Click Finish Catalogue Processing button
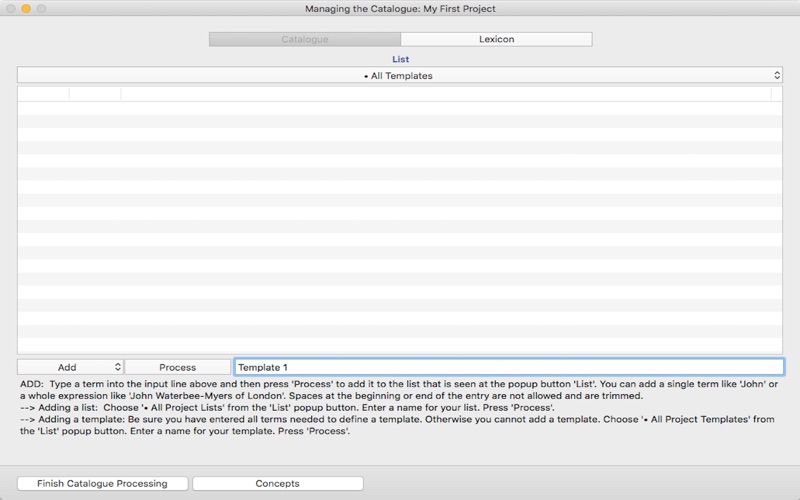Screen dimensions: 800x500 point(103,484)
